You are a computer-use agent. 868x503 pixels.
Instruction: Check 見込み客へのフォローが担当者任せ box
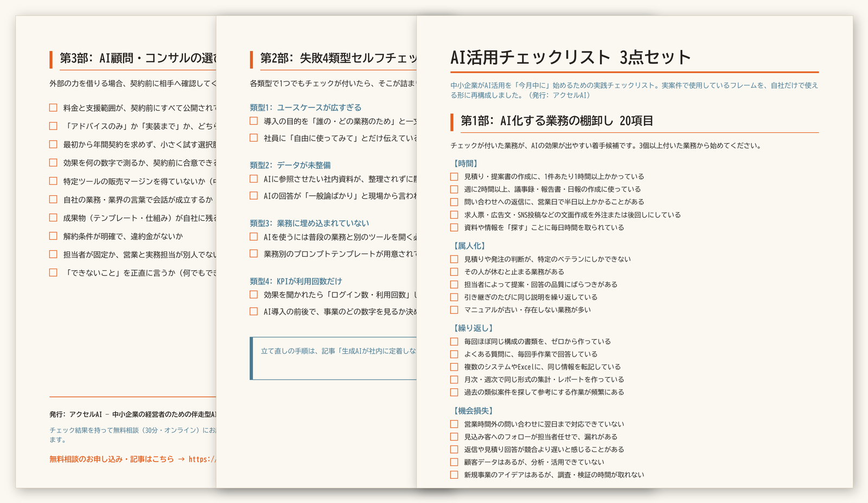point(454,437)
